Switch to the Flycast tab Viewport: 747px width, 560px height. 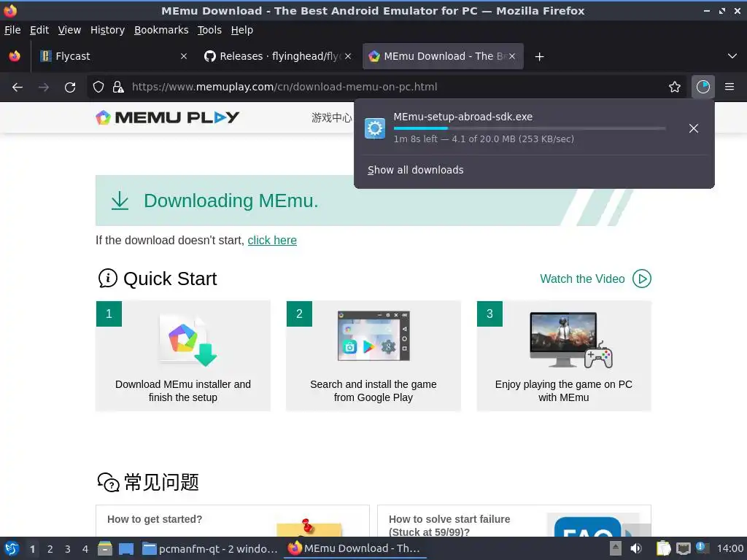[x=113, y=56]
